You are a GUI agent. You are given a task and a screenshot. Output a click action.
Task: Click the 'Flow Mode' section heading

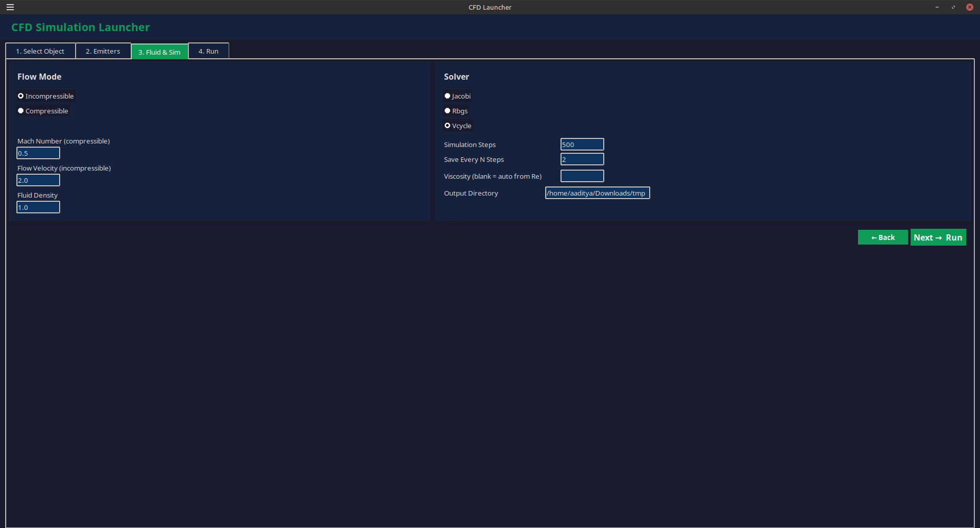point(39,77)
